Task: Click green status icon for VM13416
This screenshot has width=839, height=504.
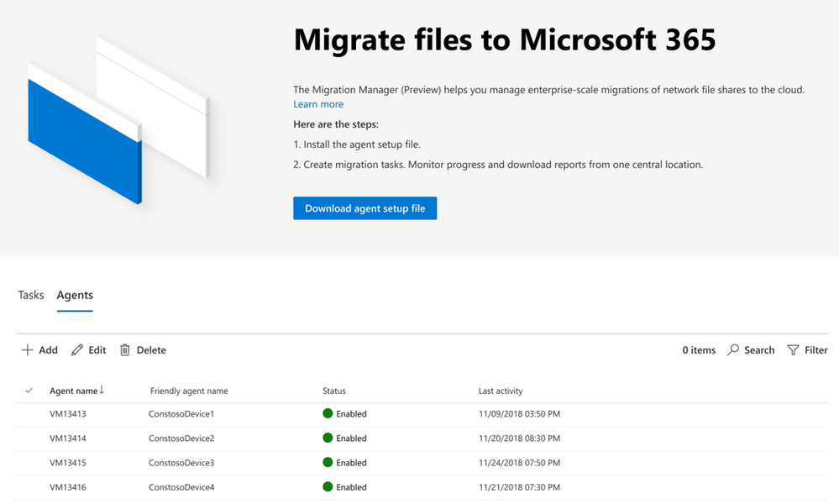Action: coord(328,487)
